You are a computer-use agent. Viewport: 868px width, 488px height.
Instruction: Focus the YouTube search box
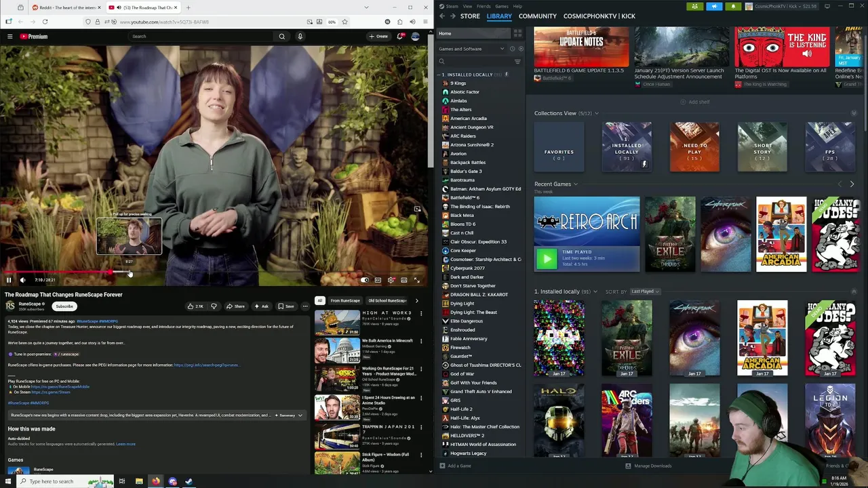pos(202,36)
